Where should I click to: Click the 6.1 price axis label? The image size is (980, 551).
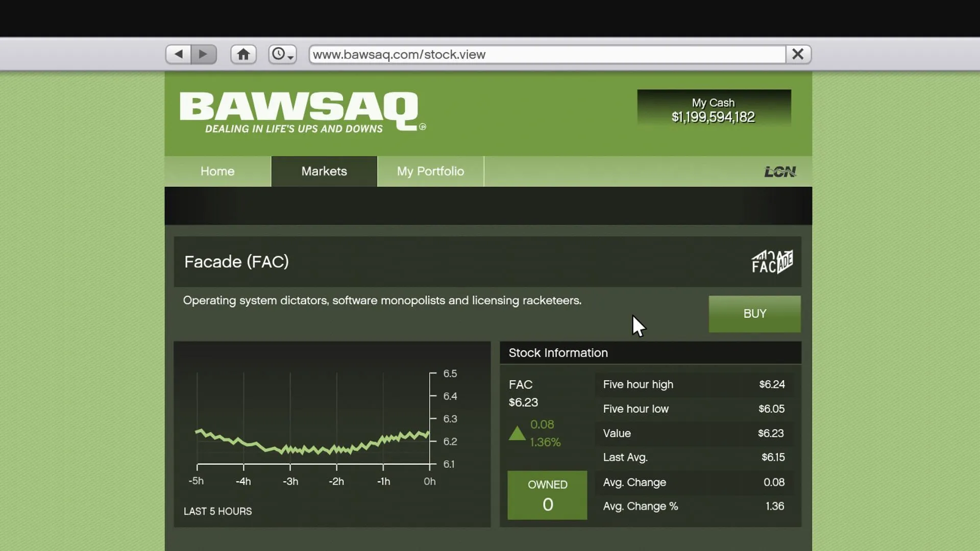[449, 464]
